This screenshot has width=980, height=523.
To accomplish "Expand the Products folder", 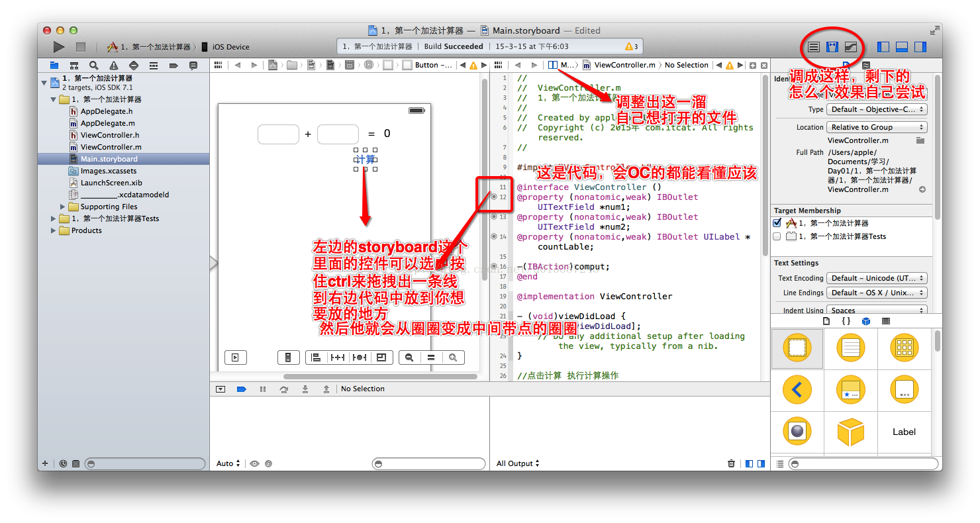I will (54, 230).
